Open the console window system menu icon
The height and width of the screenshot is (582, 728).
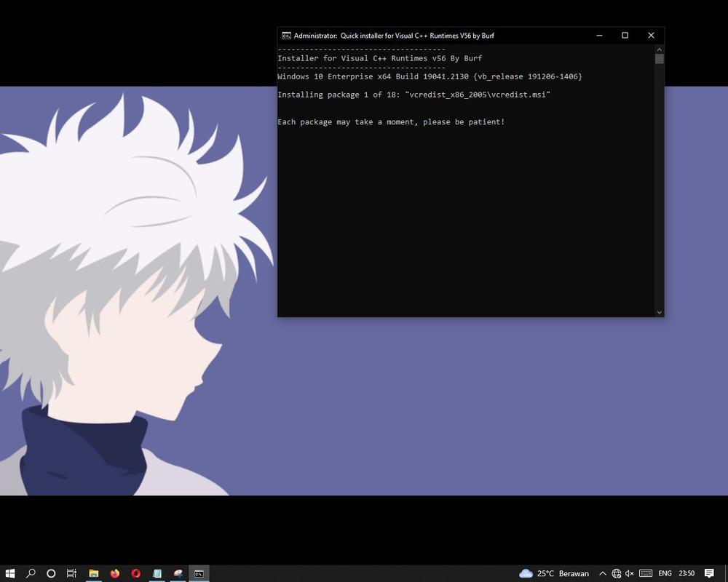[286, 36]
